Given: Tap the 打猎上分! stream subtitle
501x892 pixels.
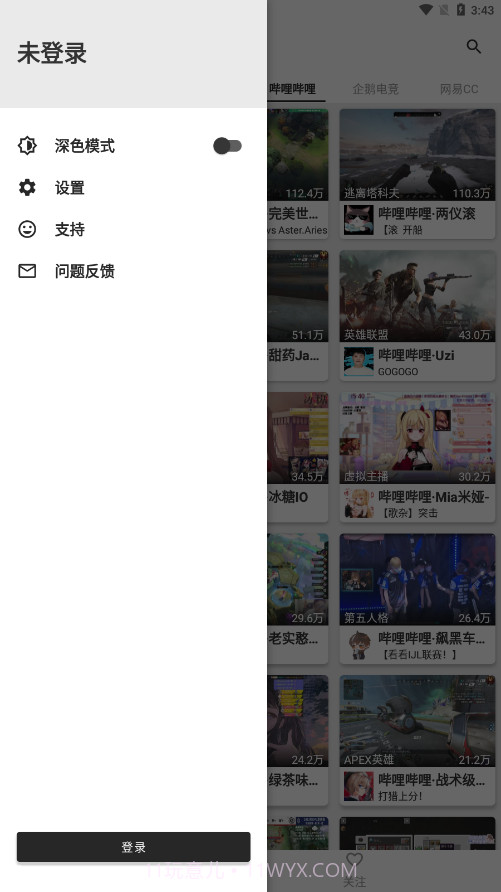Looking at the screenshot, I should pyautogui.click(x=400, y=796).
